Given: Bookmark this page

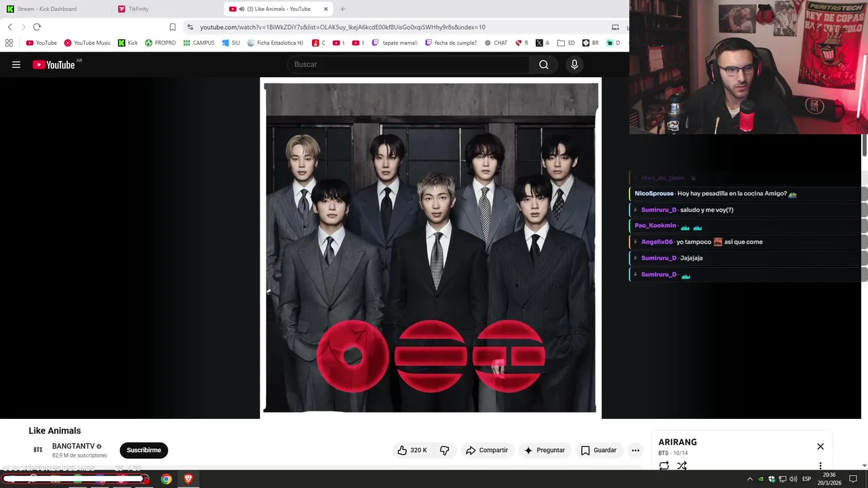Looking at the screenshot, I should coord(172,27).
